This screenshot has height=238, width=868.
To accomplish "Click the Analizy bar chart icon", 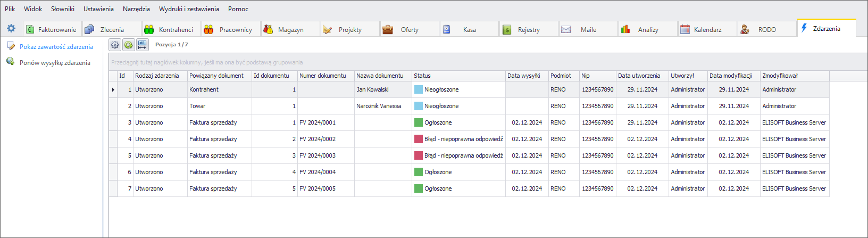I will pyautogui.click(x=626, y=29).
